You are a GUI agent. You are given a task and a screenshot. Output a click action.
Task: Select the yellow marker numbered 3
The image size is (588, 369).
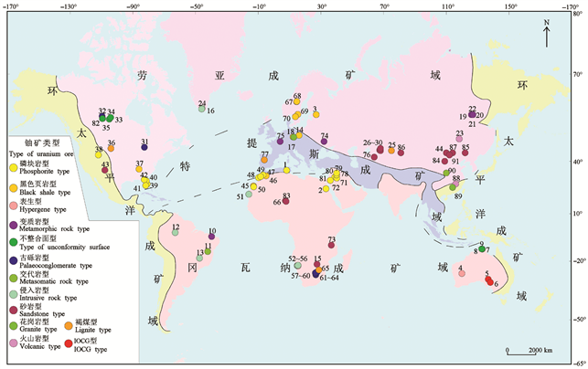(315, 115)
